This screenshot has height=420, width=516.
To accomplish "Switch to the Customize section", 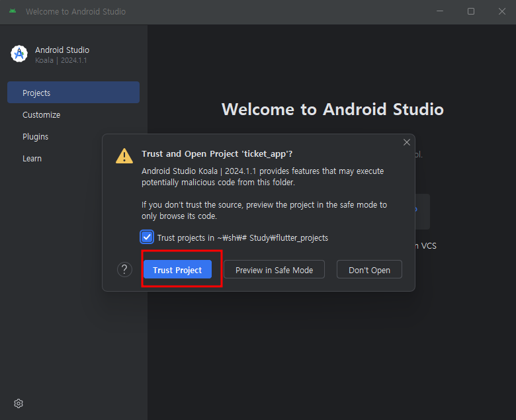I will [42, 115].
